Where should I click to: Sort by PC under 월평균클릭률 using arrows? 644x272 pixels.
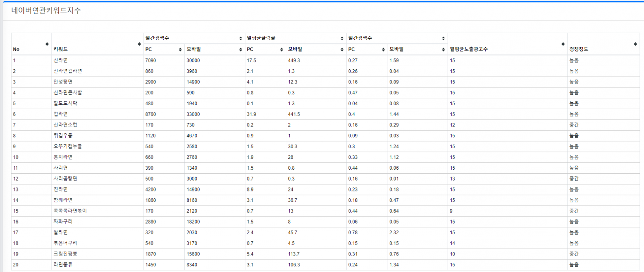[x=282, y=50]
